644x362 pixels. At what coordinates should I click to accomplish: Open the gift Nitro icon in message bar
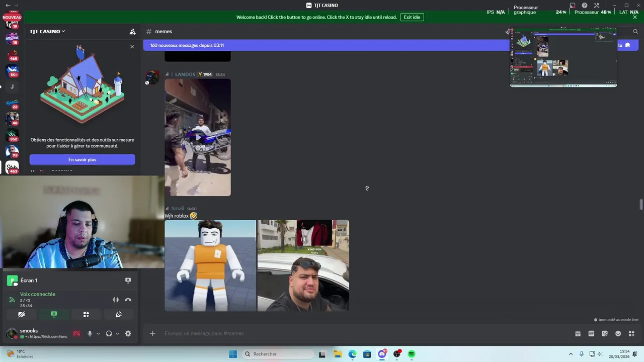coord(578,333)
